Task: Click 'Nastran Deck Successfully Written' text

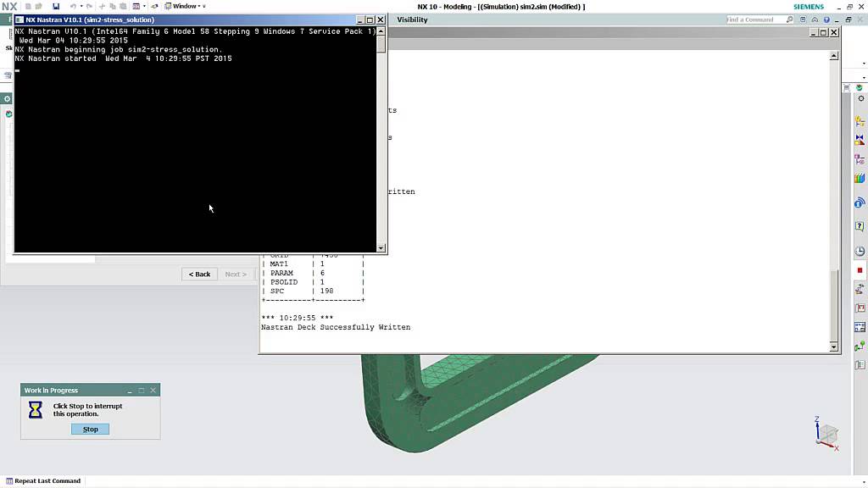Action: (336, 327)
